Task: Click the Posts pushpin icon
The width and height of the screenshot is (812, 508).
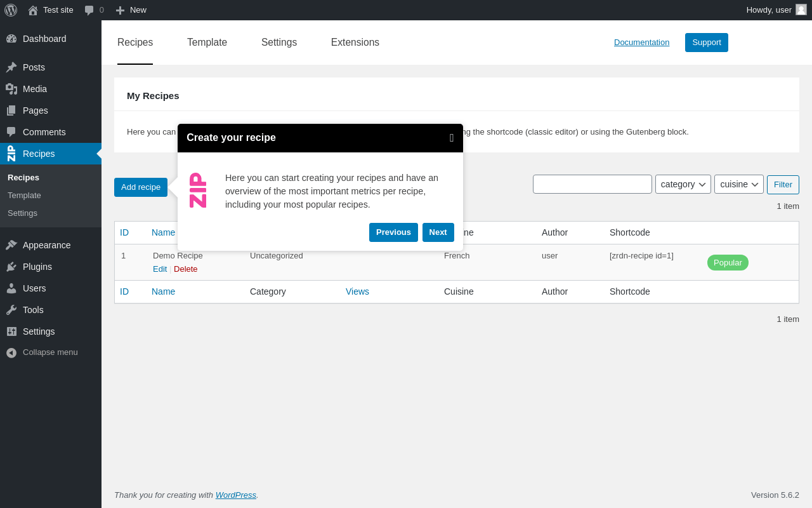Action: tap(11, 67)
